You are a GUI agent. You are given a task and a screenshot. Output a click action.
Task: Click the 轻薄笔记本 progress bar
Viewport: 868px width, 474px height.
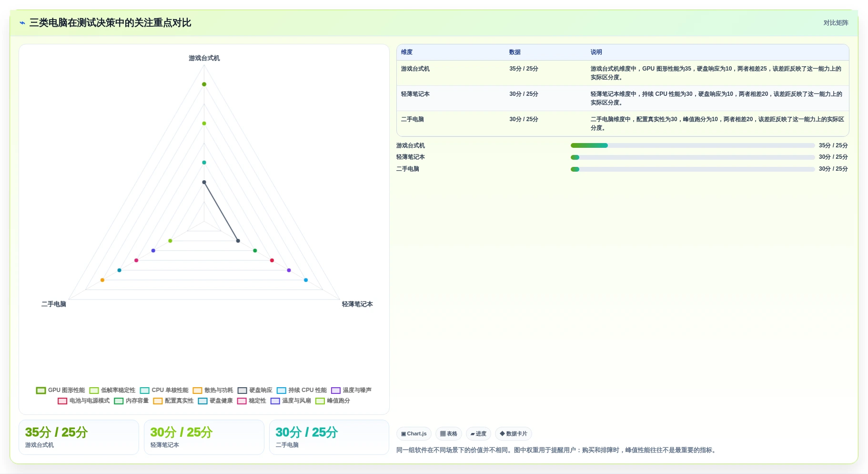(693, 157)
